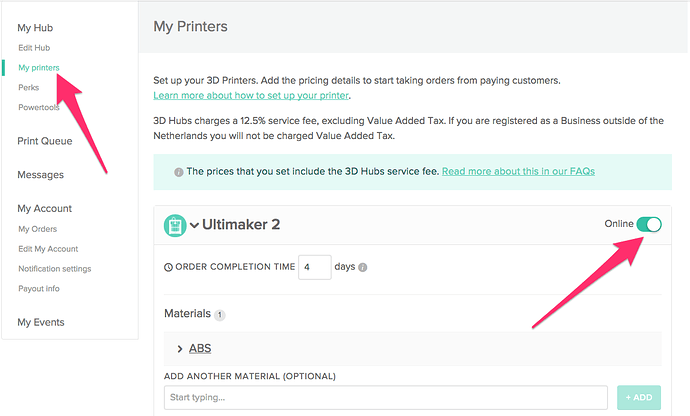The height and width of the screenshot is (416, 690).
Task: Open the ABS material link
Action: [x=200, y=349]
